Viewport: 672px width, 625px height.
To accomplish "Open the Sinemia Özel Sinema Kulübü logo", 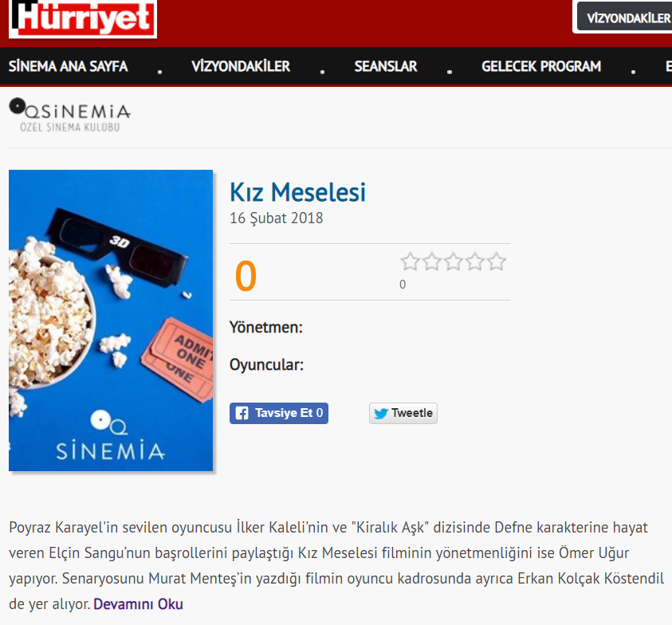I will click(x=70, y=115).
